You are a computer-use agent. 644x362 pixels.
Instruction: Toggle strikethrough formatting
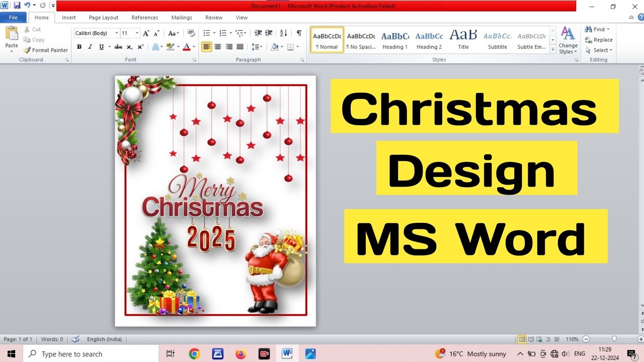118,47
